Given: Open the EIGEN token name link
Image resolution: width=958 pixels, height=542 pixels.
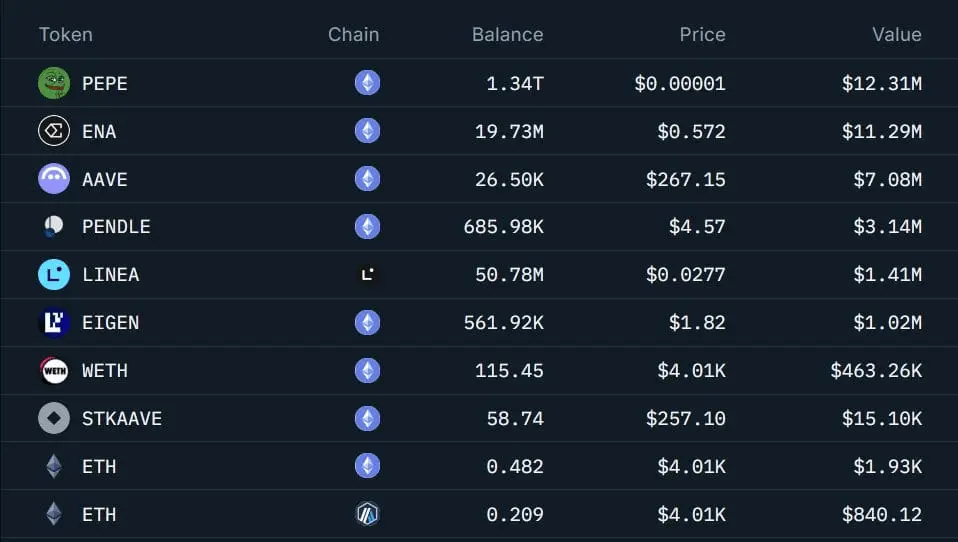Looking at the screenshot, I should (111, 323).
